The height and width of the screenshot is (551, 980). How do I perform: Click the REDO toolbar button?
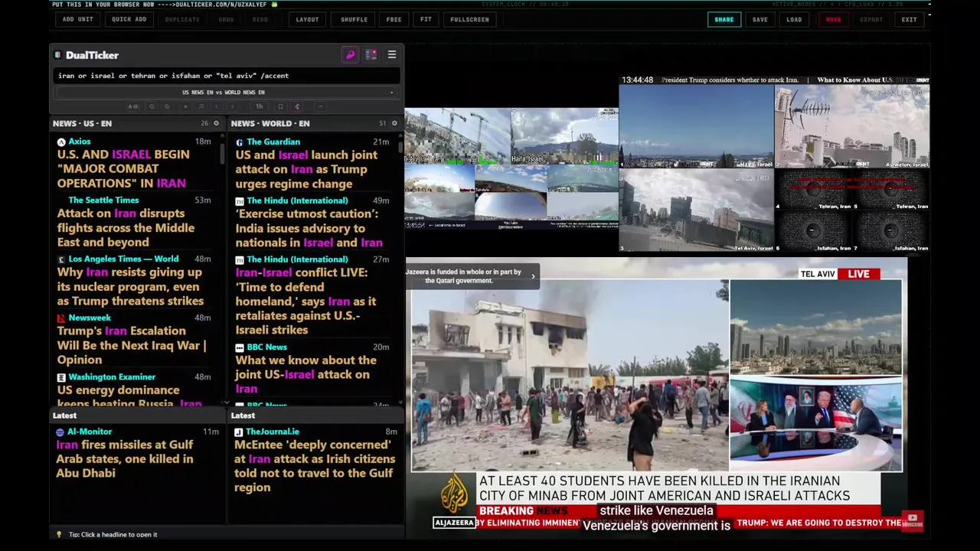[x=260, y=19]
